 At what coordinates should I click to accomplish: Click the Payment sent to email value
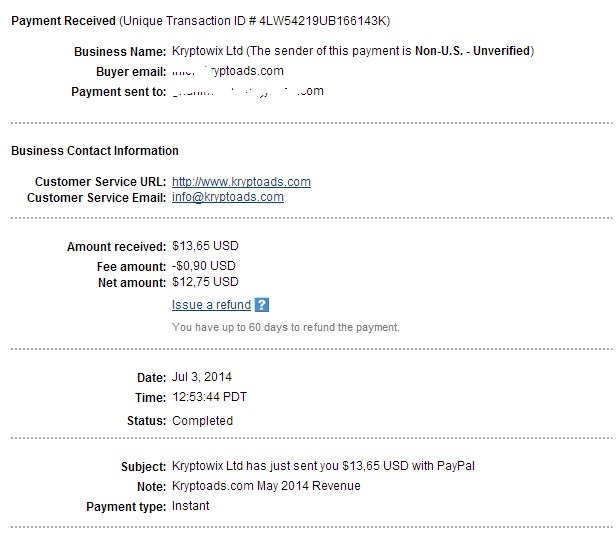[x=248, y=91]
